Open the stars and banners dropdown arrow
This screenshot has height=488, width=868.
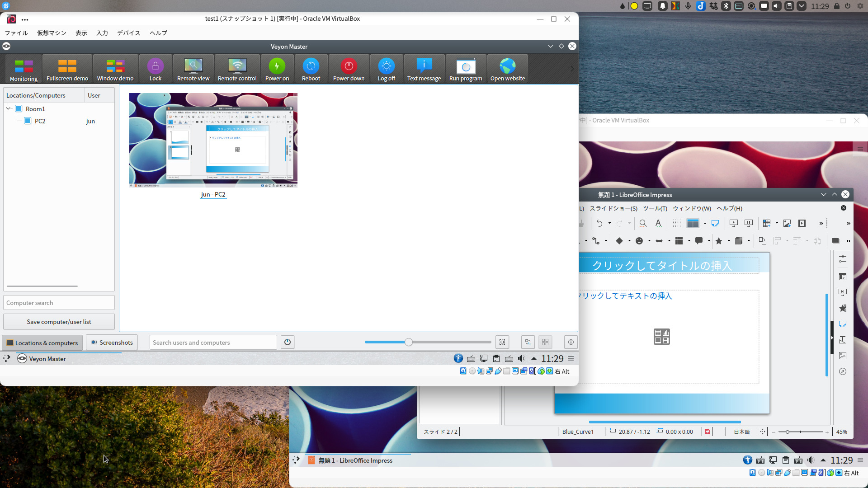click(729, 241)
